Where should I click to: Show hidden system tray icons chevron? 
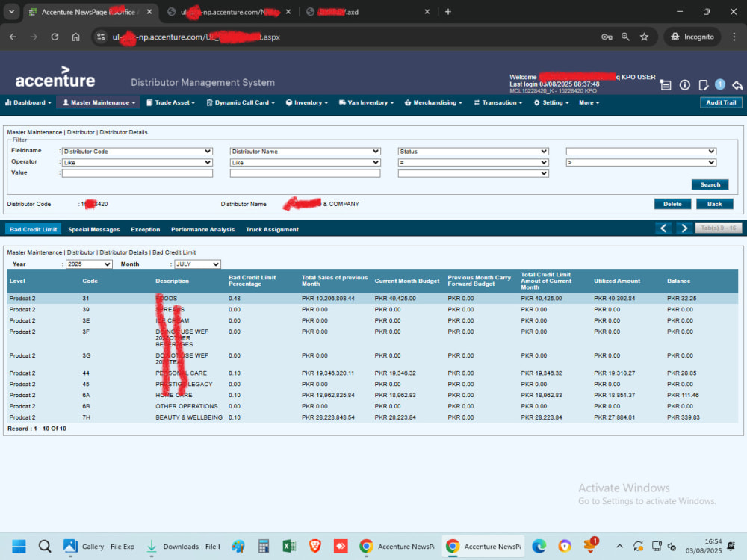click(619, 547)
